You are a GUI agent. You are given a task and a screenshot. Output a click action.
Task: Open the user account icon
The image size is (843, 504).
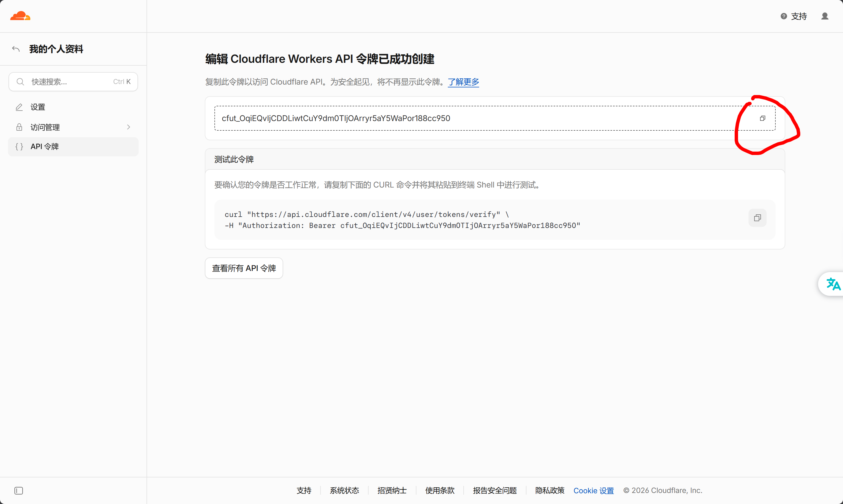coord(825,16)
